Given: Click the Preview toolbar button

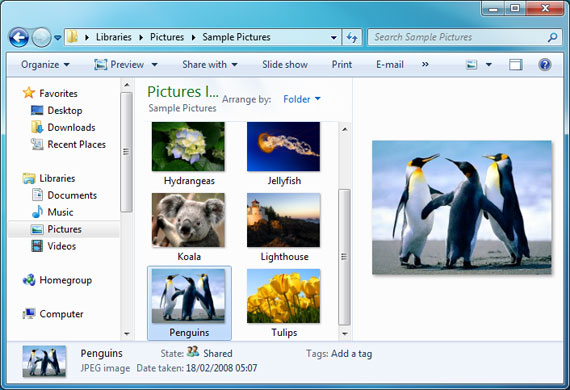Looking at the screenshot, I should click(x=119, y=65).
